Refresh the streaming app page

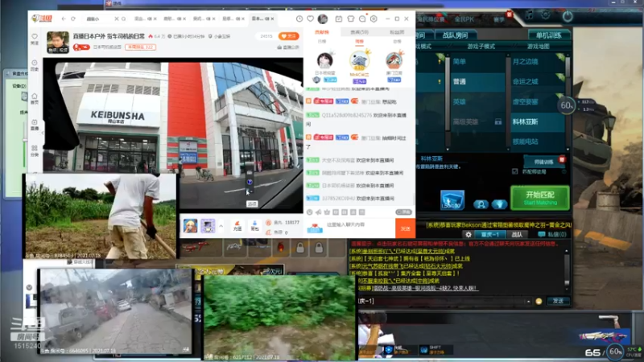(x=73, y=19)
